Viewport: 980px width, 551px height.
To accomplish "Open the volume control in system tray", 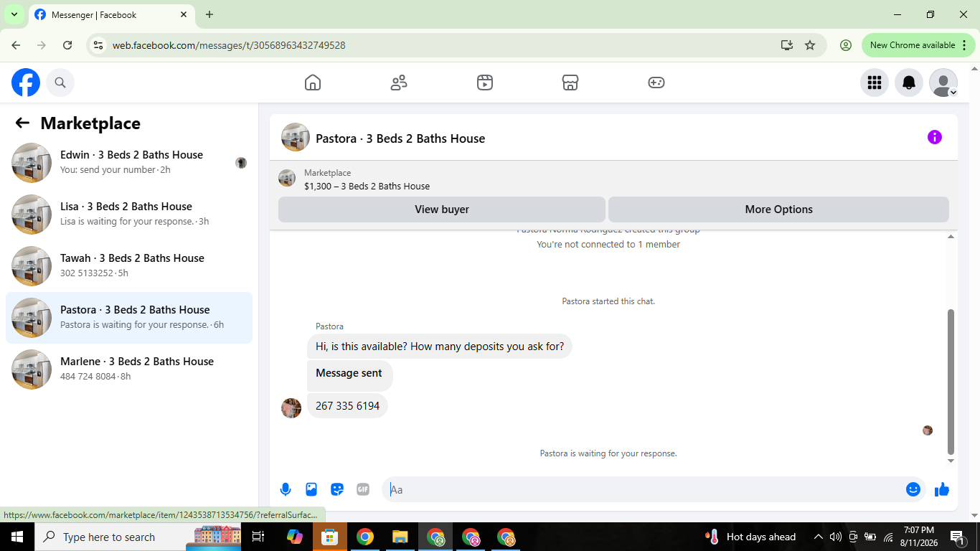I will 836,537.
